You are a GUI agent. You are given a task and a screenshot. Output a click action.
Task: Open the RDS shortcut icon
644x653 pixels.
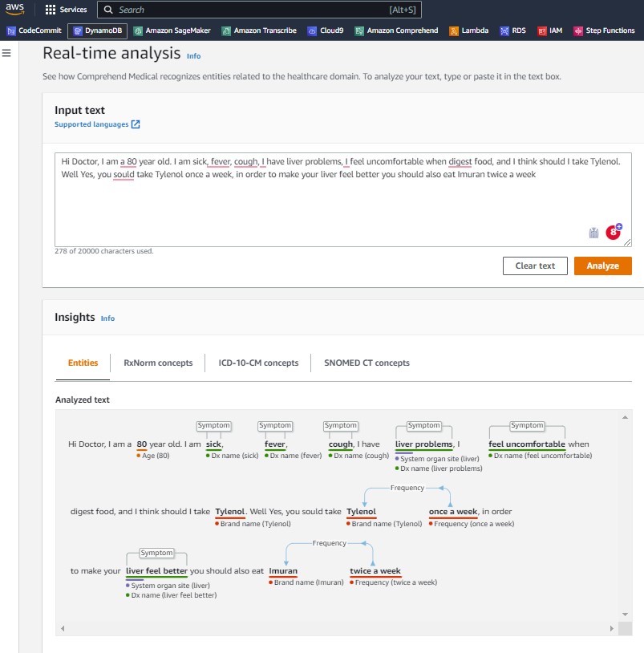[x=504, y=30]
